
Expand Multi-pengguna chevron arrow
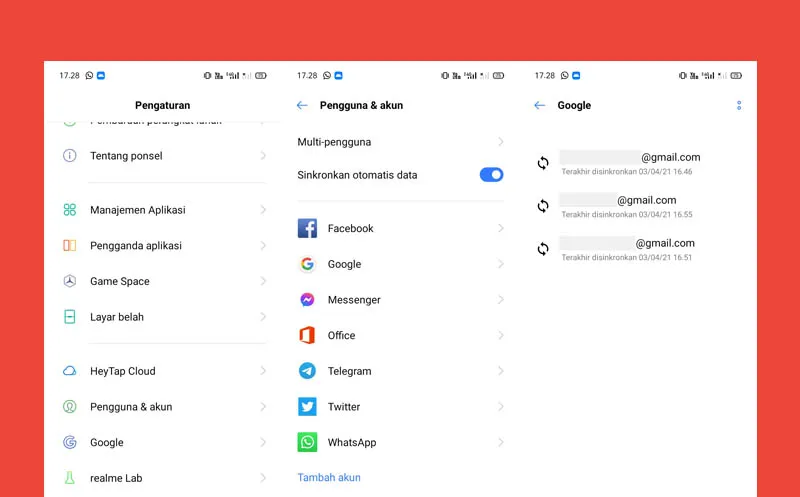point(500,143)
